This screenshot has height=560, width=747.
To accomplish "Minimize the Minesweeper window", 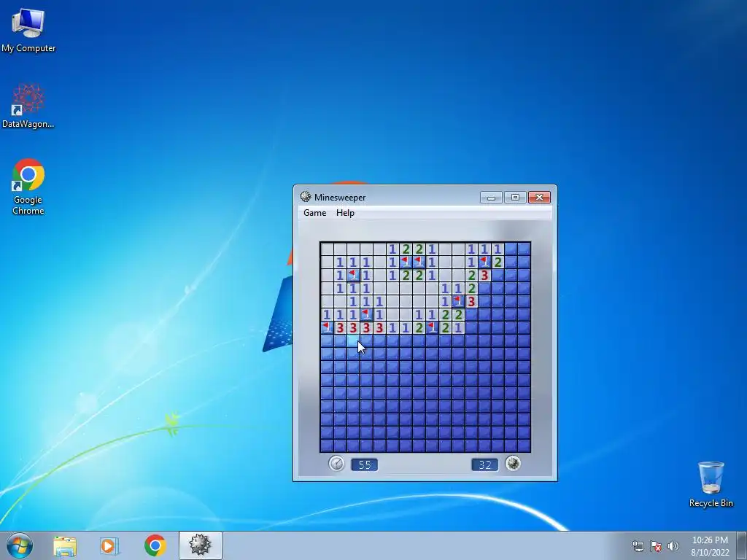I will click(x=491, y=197).
